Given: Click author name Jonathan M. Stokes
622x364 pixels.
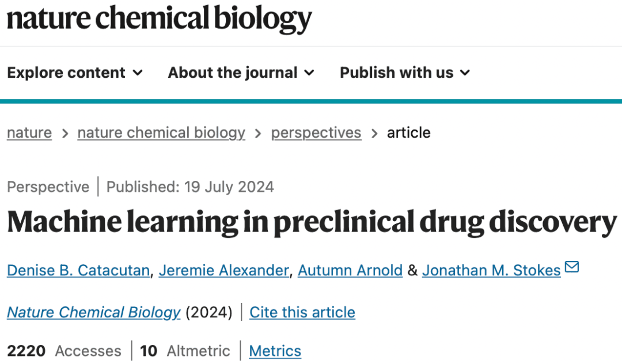Looking at the screenshot, I should click(491, 271).
